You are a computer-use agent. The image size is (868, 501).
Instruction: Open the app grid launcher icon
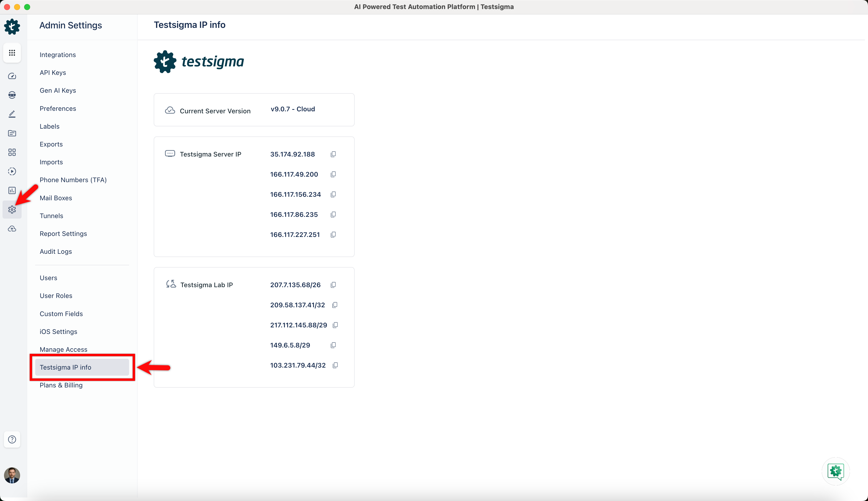(12, 53)
